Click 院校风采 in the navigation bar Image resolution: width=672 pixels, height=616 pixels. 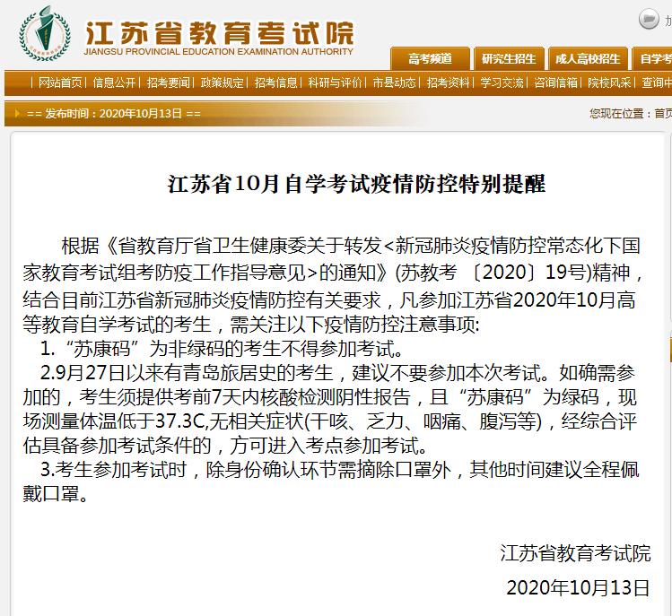[x=609, y=82]
